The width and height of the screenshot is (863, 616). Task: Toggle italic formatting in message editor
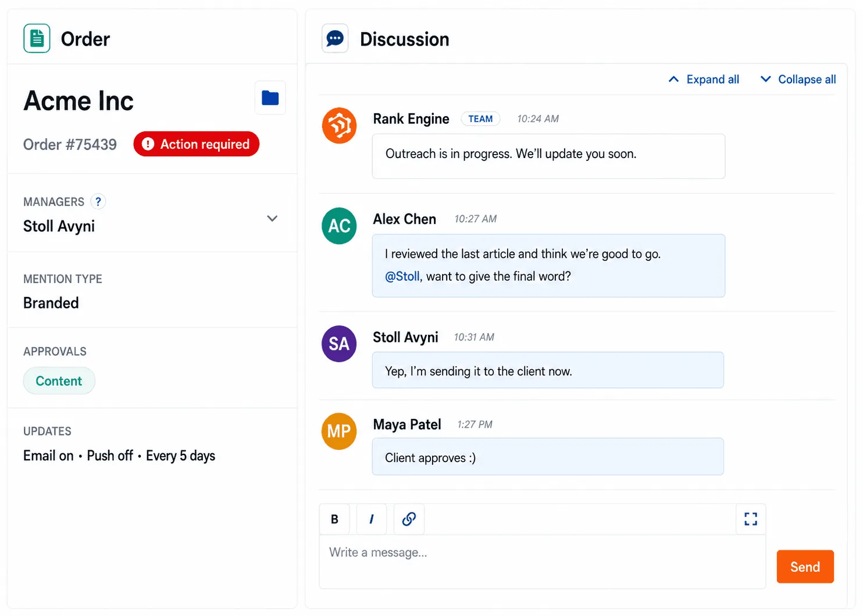[372, 519]
